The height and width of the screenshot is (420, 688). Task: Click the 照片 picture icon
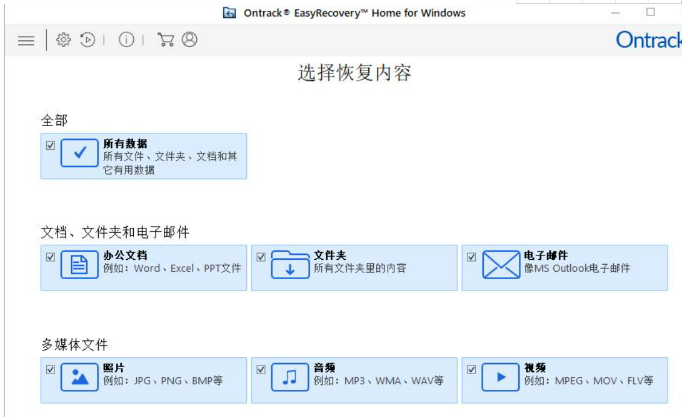click(79, 377)
